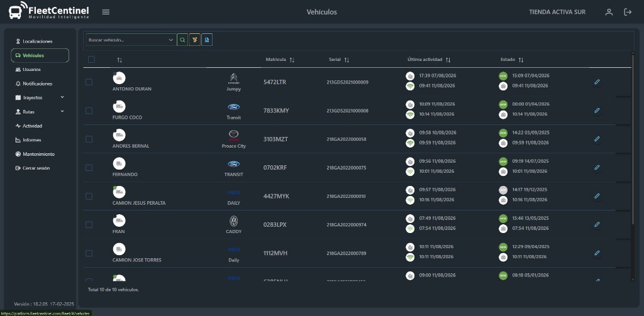
Task: Sort by the Estado column
Action: pos(521,60)
